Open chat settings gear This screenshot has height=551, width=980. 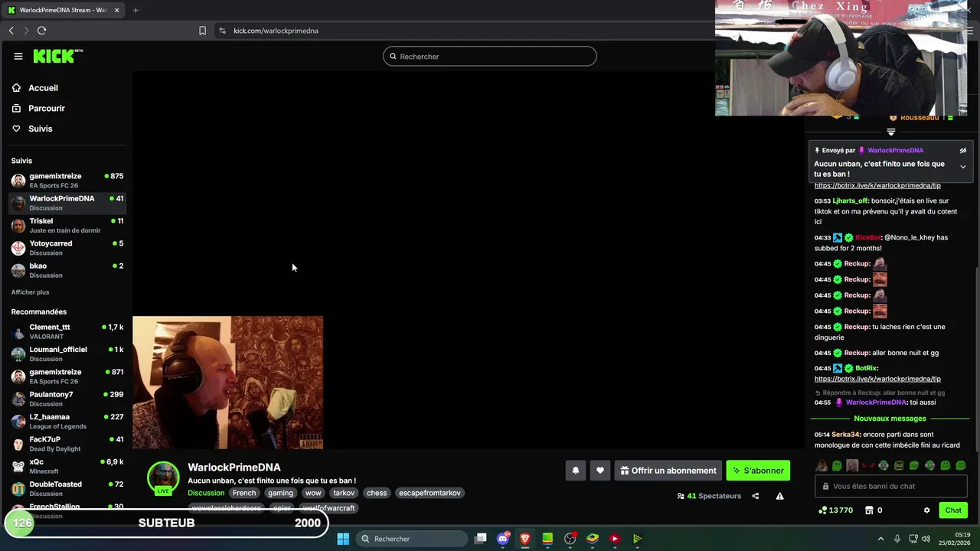point(926,510)
